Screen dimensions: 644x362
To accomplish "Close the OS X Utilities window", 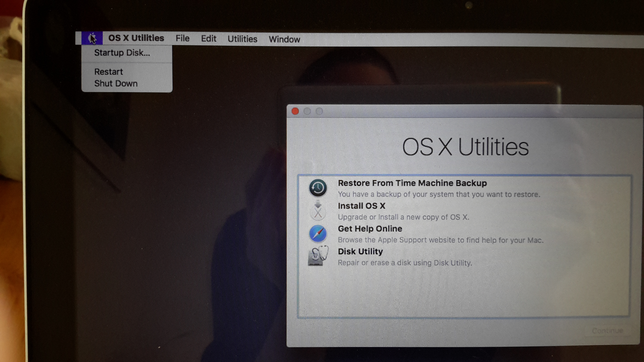I will pos(295,111).
